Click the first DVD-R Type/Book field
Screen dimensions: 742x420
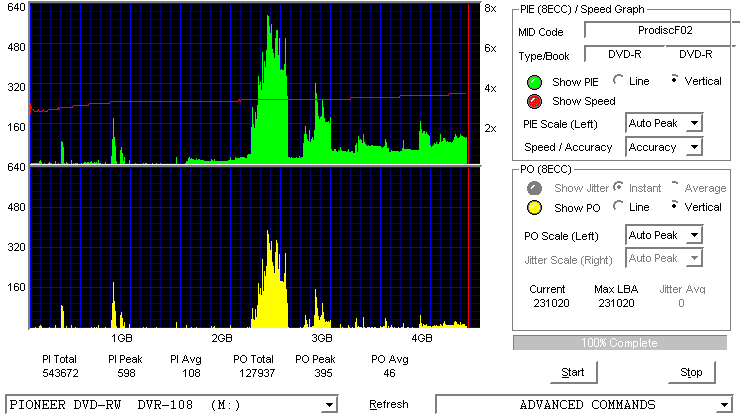click(625, 54)
